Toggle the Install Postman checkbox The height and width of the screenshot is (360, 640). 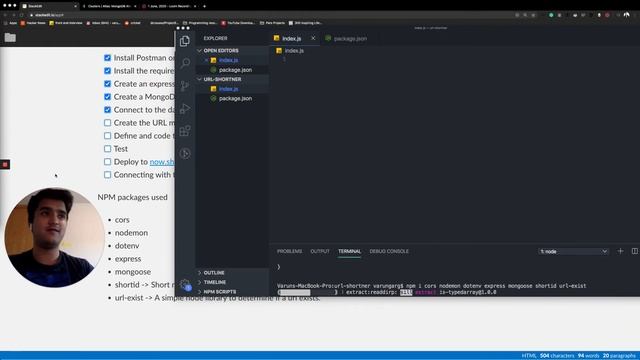107,58
